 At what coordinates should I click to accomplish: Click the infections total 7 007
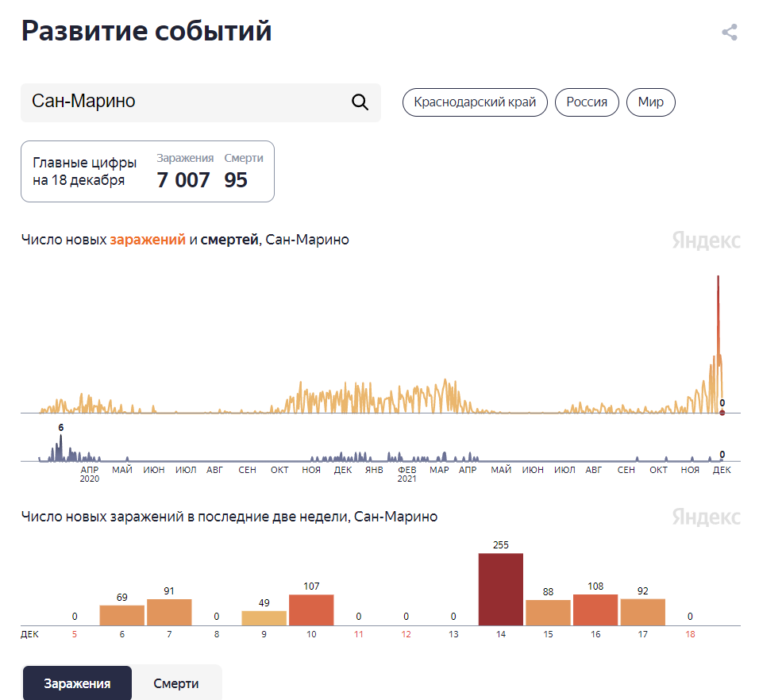point(183,180)
